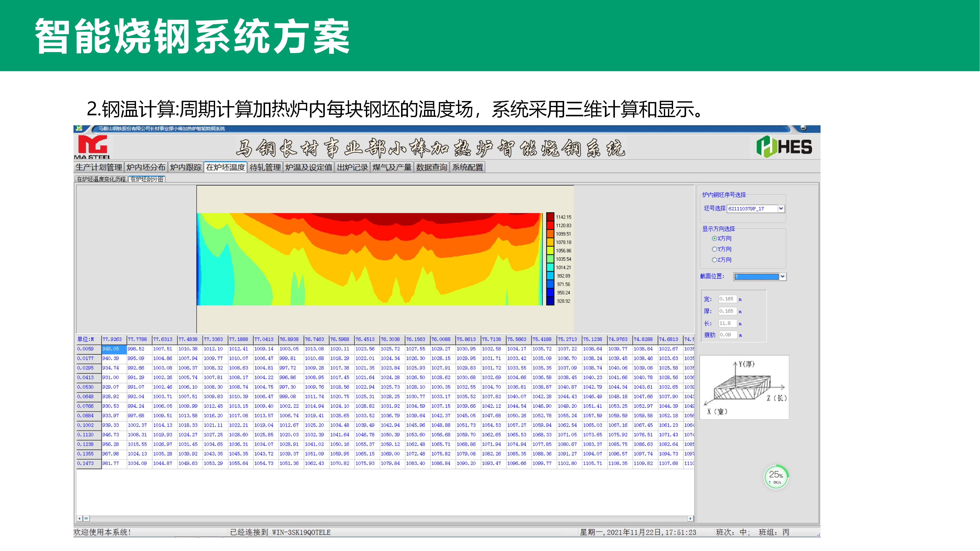This screenshot has height=551, width=980.
Task: Click the table scrollbar left arrow
Action: pyautogui.click(x=80, y=518)
